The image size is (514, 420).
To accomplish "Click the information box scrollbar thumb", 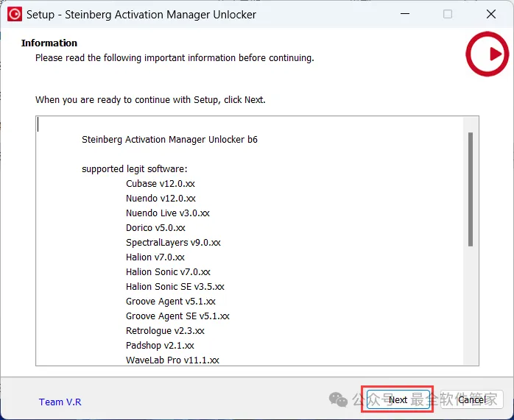I will (471, 188).
